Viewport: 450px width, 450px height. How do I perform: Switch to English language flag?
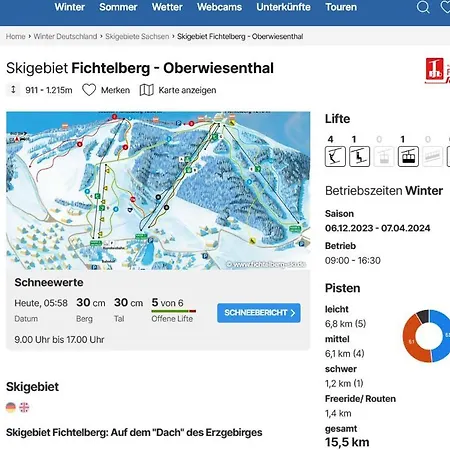click(24, 407)
